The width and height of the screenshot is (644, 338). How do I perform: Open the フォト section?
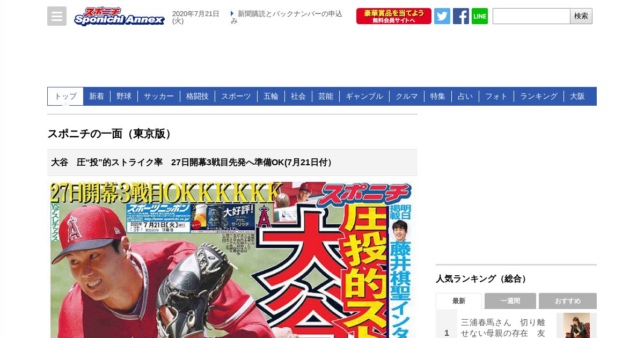[x=496, y=96]
